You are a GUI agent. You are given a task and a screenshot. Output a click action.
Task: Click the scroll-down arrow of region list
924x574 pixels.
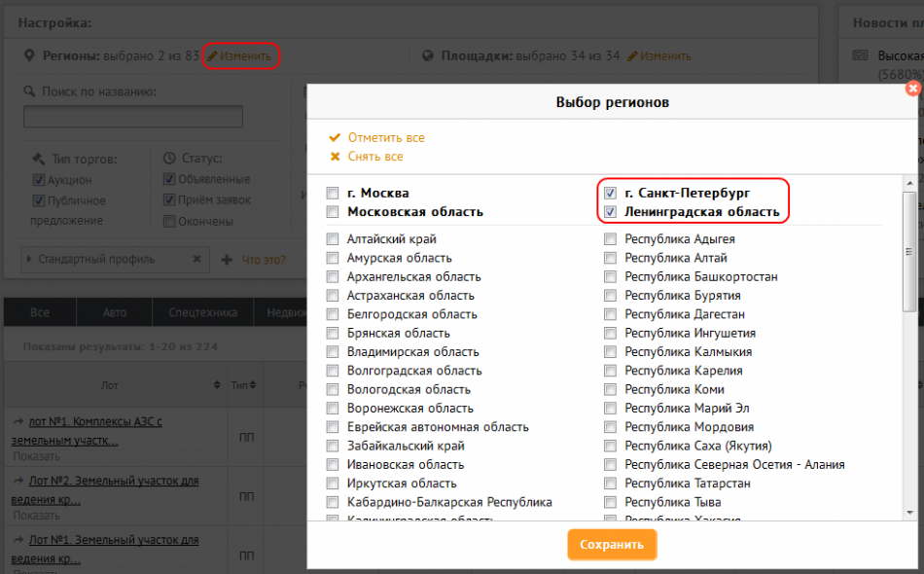pyautogui.click(x=909, y=512)
